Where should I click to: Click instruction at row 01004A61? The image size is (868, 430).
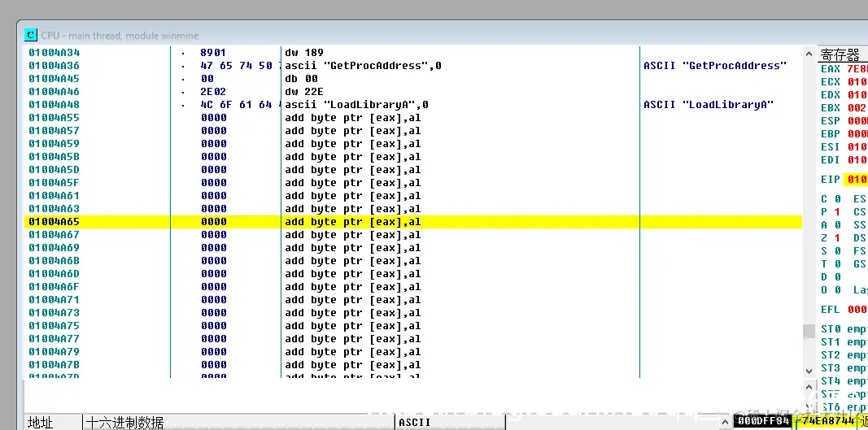pyautogui.click(x=352, y=196)
